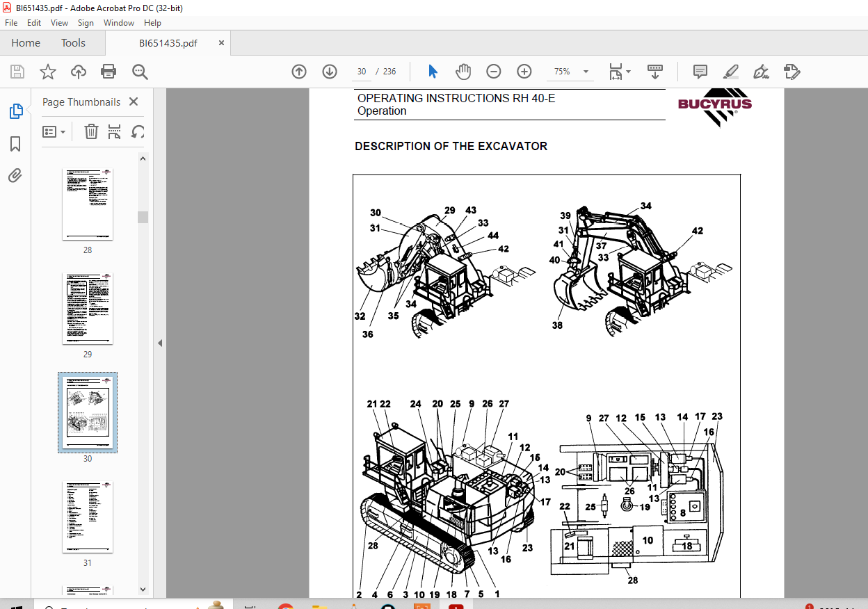Viewport: 868px width, 609px height.
Task: Open the Edit menu
Action: point(34,23)
